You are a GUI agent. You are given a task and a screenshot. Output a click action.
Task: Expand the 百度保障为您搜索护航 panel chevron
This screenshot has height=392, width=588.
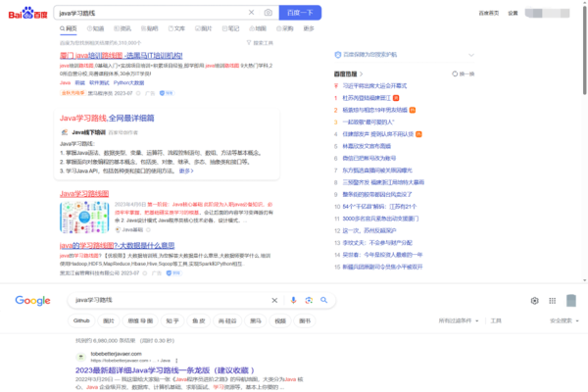(471, 55)
